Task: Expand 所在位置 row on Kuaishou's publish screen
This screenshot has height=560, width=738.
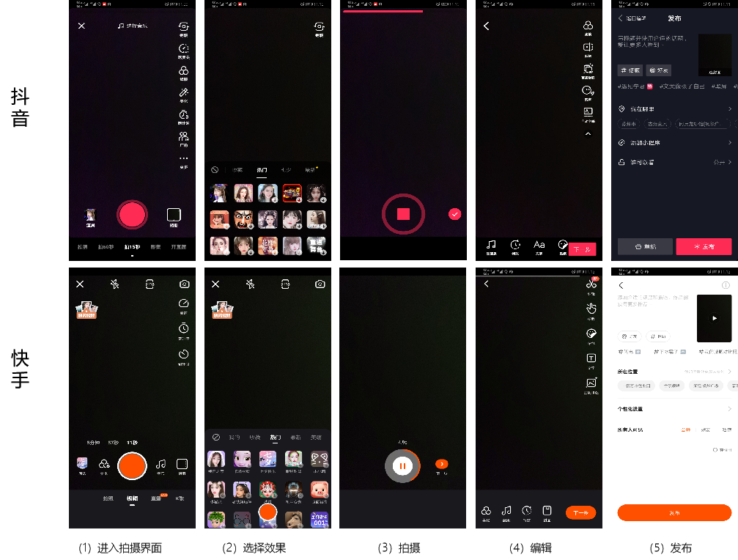Action: [x=674, y=372]
